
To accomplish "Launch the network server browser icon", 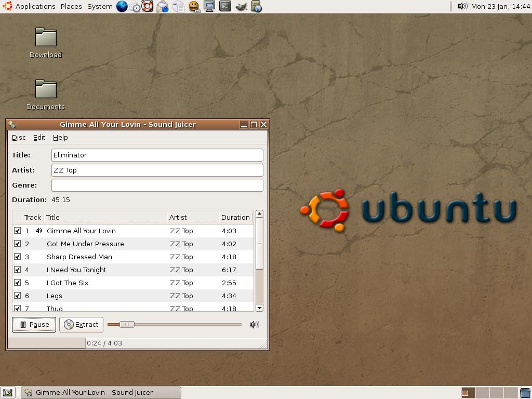I will (257, 6).
